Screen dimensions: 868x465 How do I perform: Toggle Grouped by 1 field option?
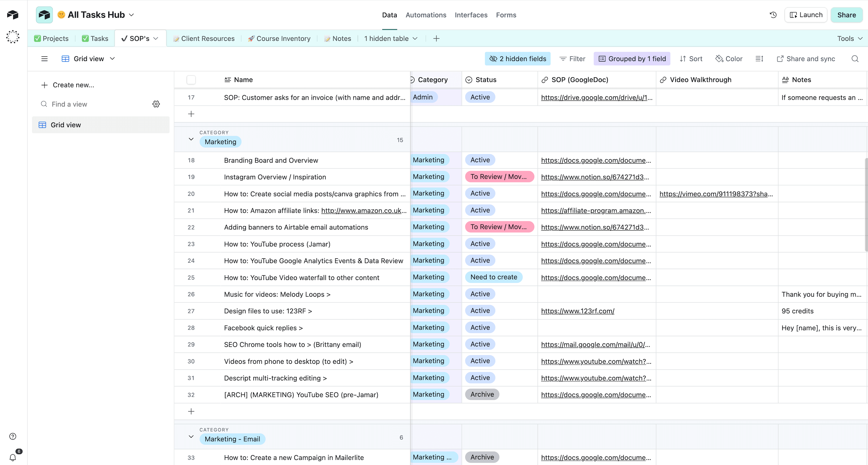[x=632, y=59]
